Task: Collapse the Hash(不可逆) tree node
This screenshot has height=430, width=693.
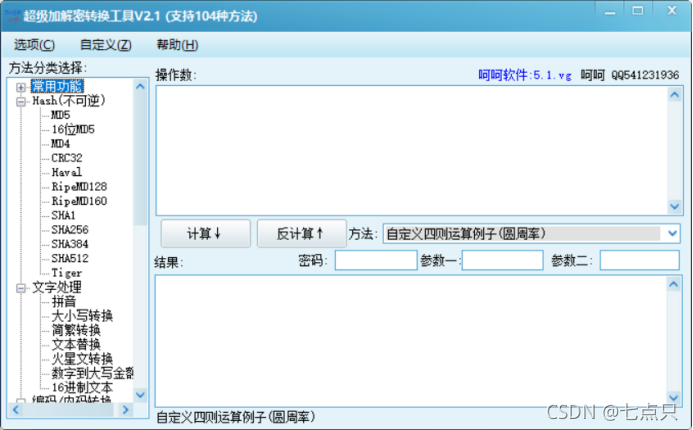Action: click(x=20, y=101)
